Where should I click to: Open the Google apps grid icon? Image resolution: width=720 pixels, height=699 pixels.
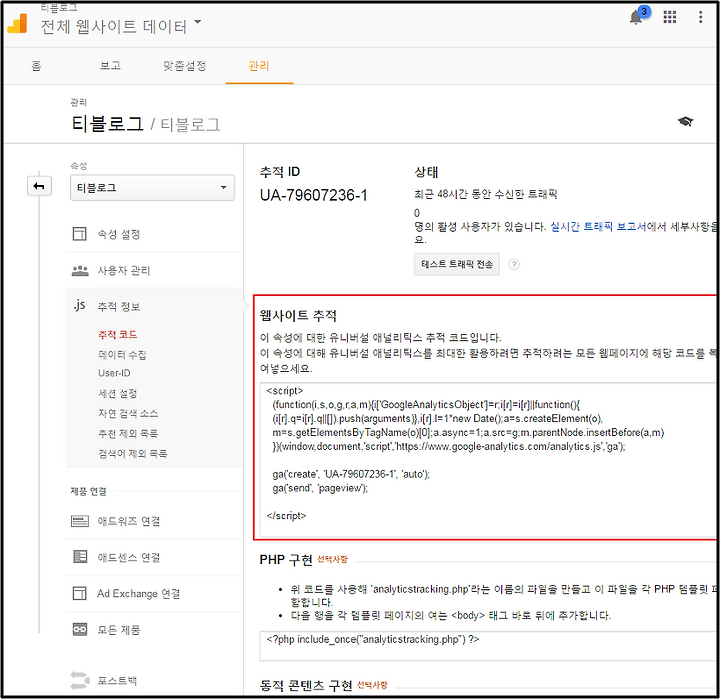point(670,17)
